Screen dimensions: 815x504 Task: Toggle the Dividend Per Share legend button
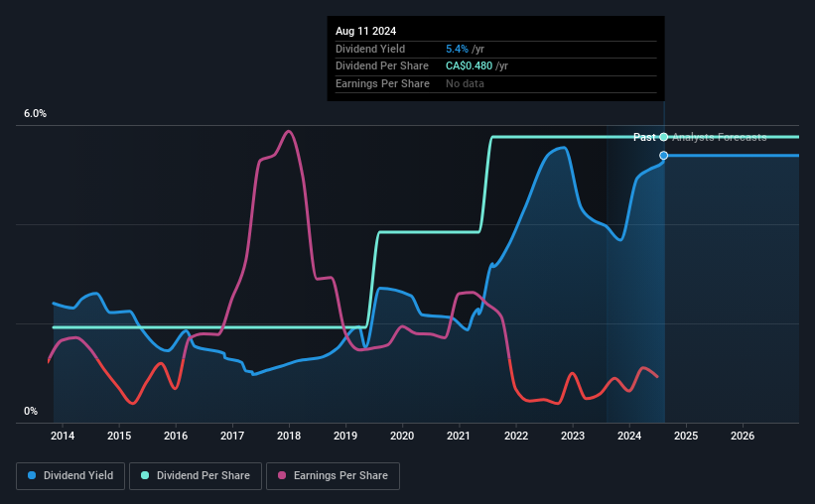coord(196,476)
